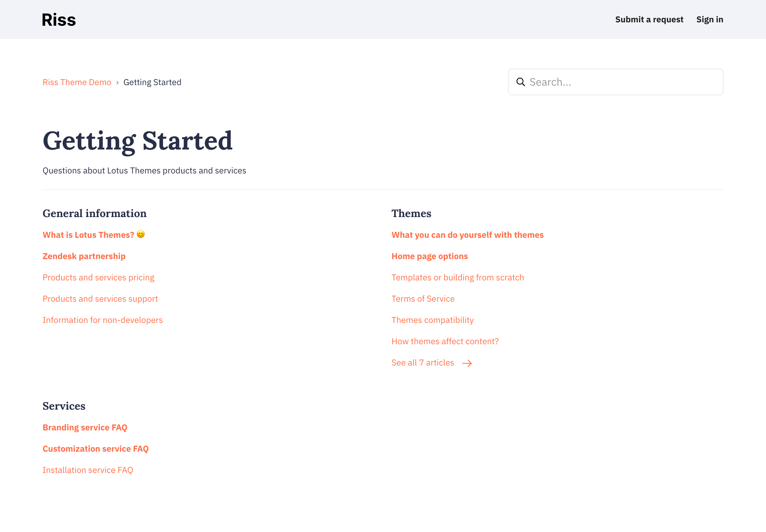Open What you can do yourself with themes
The image size is (766, 532).
coord(467,235)
